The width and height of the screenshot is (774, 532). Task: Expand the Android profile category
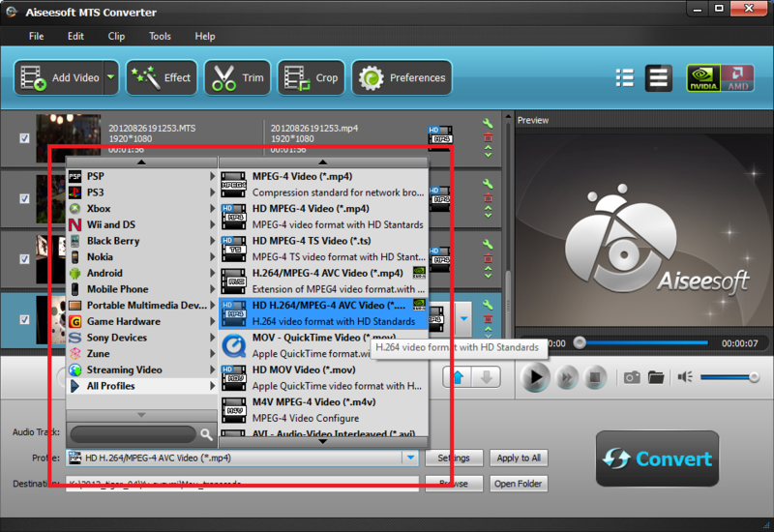click(142, 273)
